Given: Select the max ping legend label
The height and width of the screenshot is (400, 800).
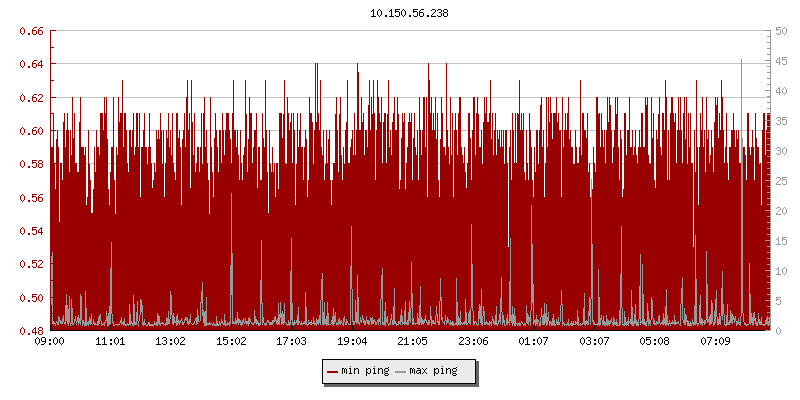Looking at the screenshot, I should point(434,371).
